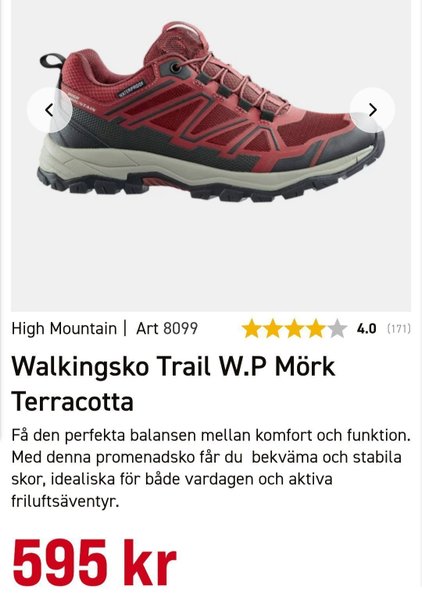The image size is (422, 600).
Task: Open the High Mountain brand link
Action: [64, 328]
